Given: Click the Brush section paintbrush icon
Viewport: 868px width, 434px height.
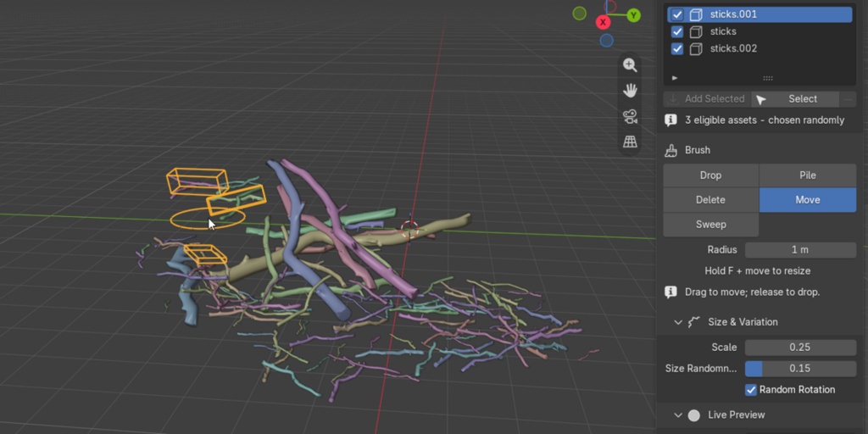Looking at the screenshot, I should (x=671, y=150).
